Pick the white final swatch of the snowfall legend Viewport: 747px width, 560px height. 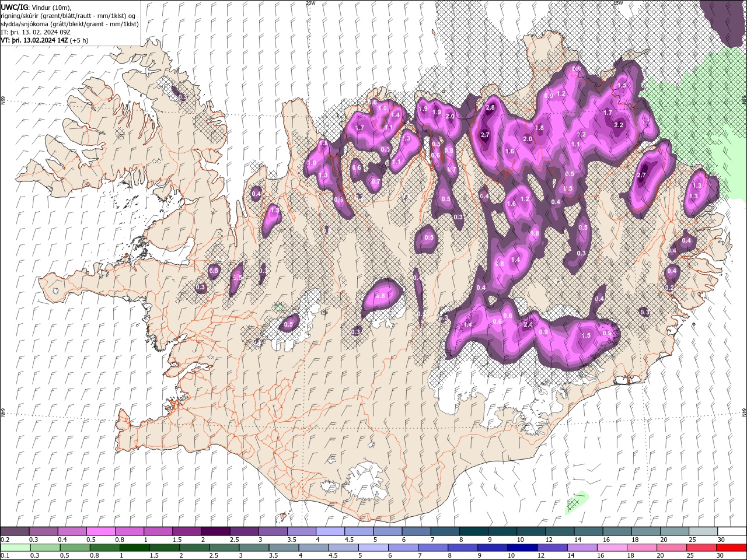732,531
